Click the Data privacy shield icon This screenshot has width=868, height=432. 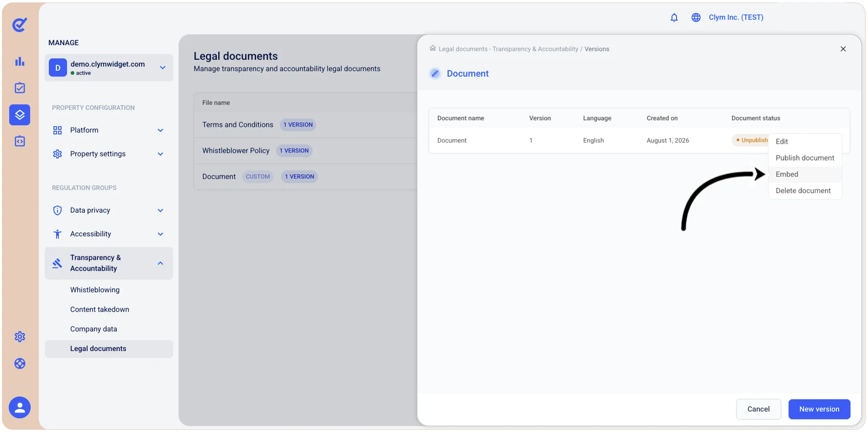click(x=58, y=210)
